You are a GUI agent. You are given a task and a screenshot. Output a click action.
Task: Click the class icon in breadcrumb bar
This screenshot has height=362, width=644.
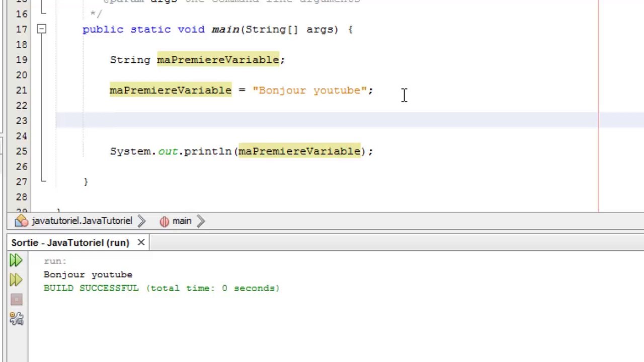(x=22, y=221)
